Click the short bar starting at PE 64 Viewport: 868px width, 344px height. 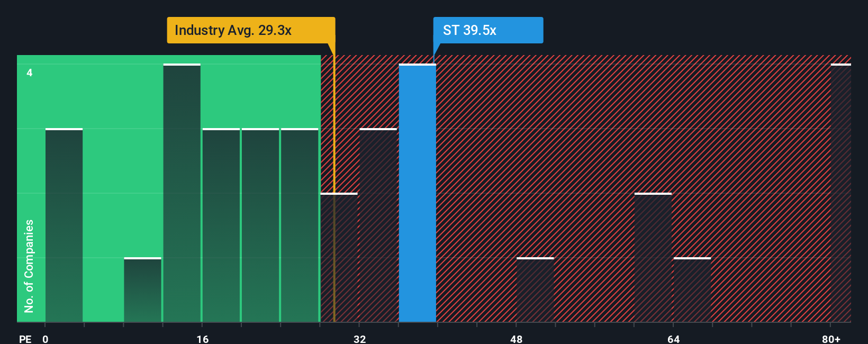(x=692, y=290)
